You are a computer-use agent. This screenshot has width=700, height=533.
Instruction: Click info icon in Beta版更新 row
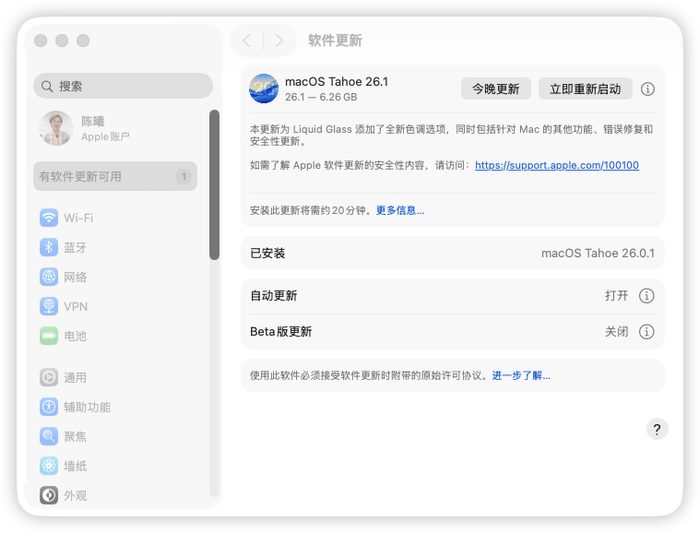646,332
